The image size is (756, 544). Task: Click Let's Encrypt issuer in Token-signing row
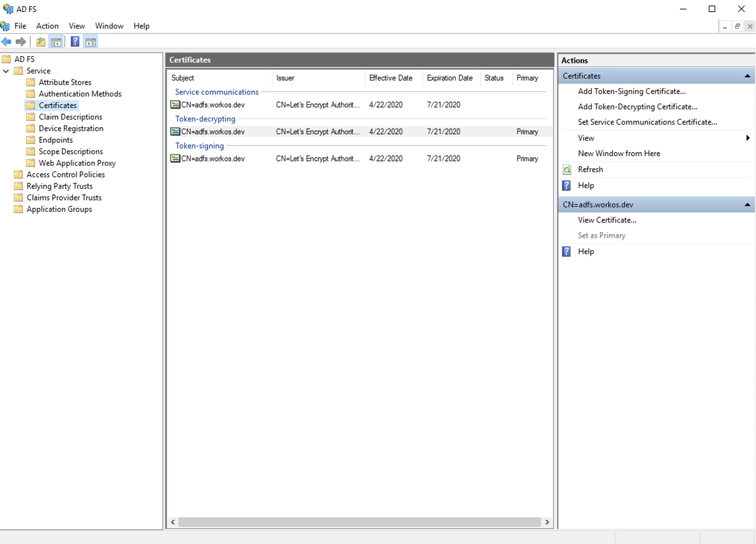point(318,159)
